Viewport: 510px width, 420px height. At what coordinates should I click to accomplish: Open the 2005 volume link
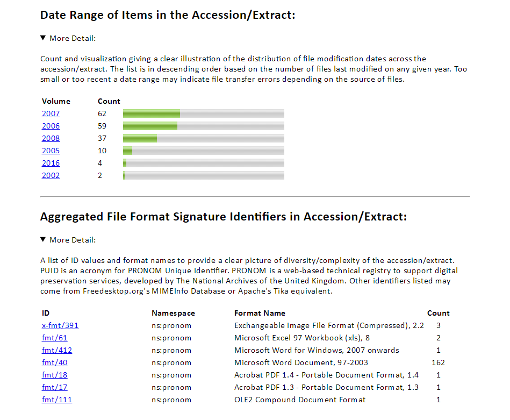pos(51,151)
